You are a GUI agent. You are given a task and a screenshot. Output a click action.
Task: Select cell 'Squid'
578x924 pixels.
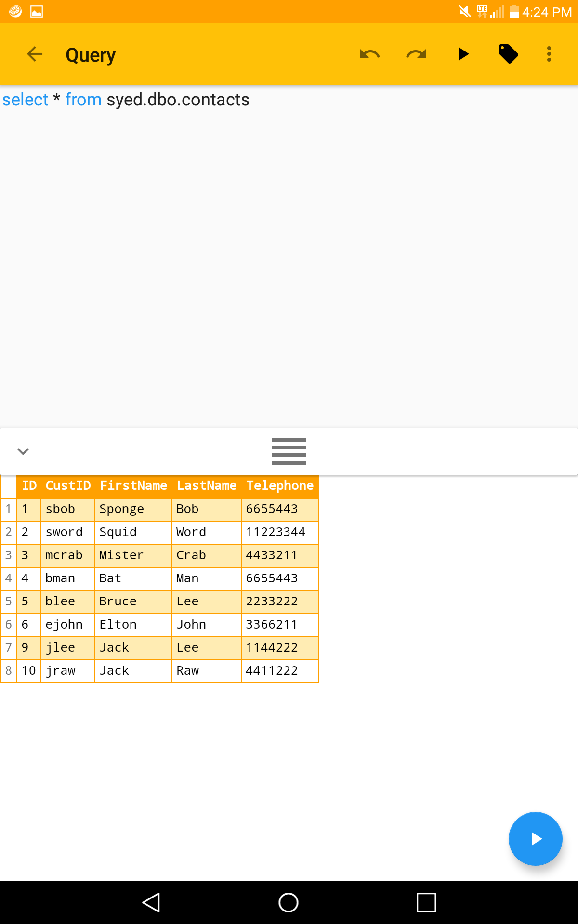(133, 532)
